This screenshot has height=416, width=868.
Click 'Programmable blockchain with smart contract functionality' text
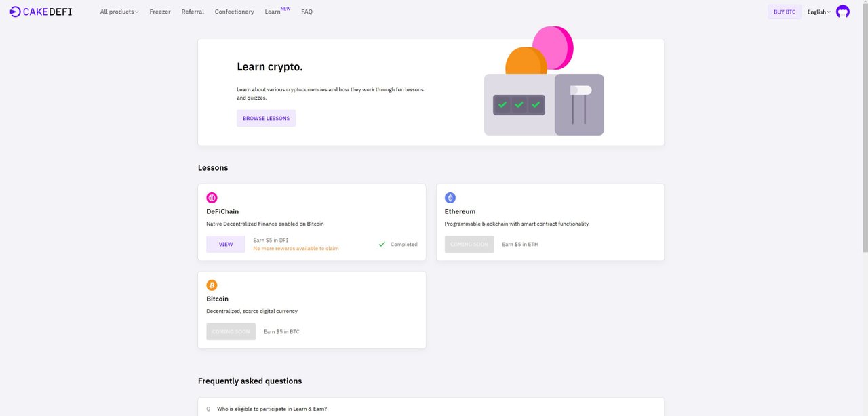click(517, 224)
